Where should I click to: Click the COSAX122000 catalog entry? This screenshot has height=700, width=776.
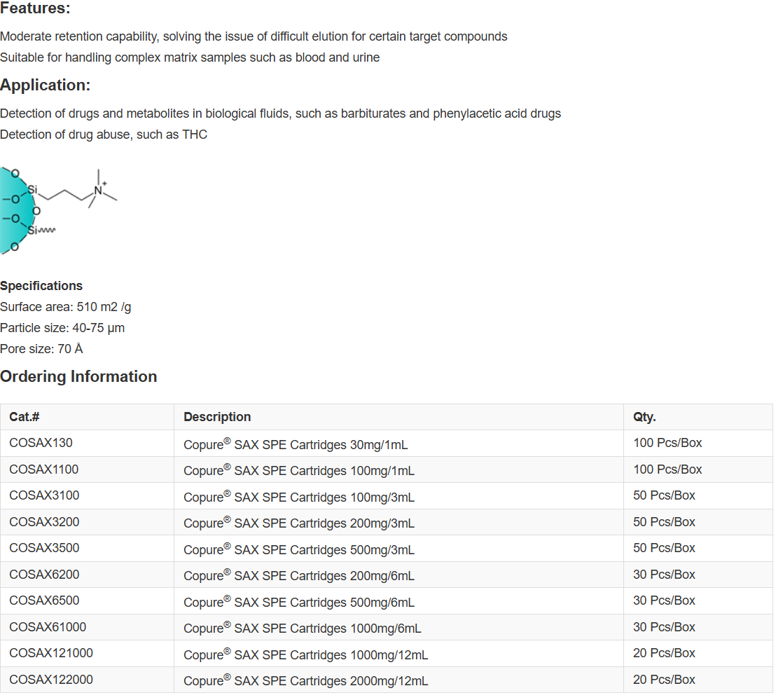(51, 680)
